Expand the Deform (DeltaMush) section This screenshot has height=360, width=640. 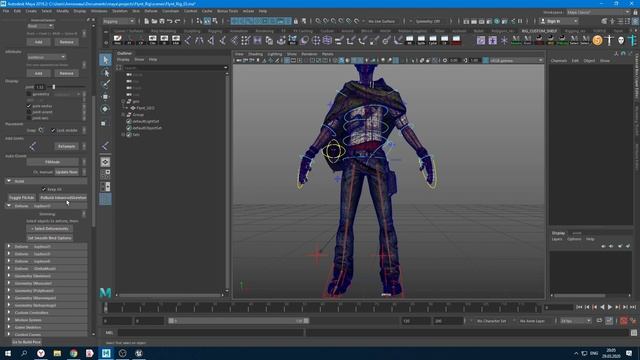coord(9,269)
